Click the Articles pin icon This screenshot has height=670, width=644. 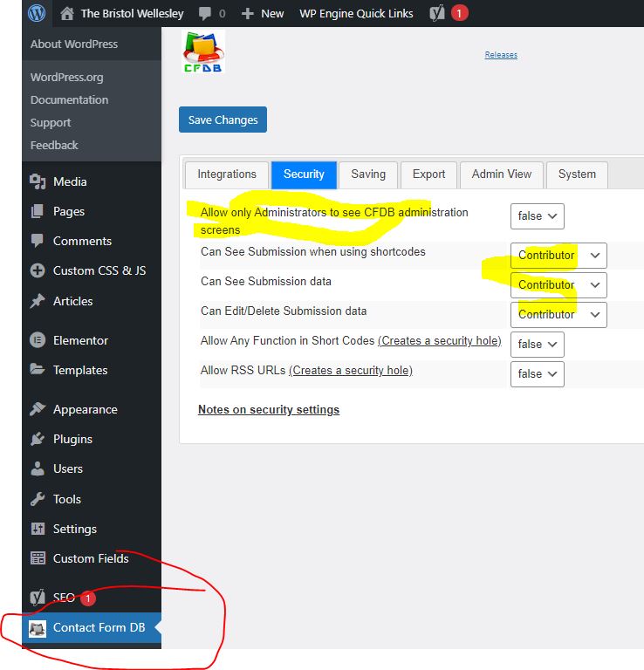pyautogui.click(x=38, y=301)
